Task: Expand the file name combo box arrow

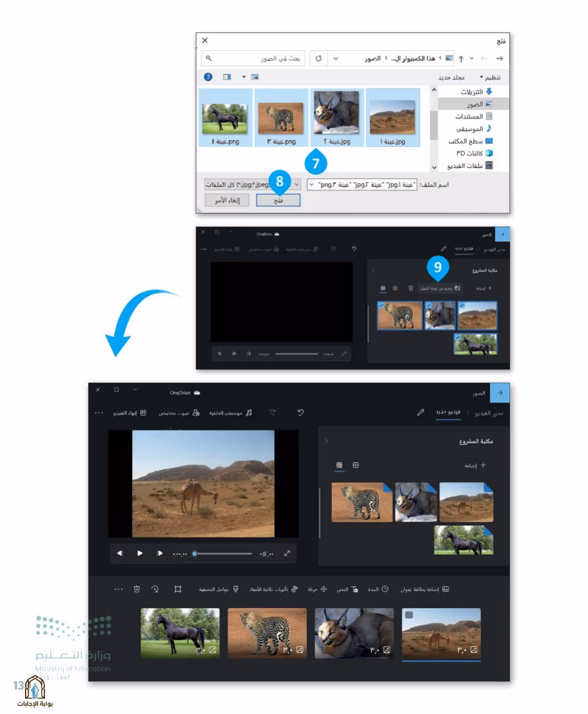Action: pos(312,184)
